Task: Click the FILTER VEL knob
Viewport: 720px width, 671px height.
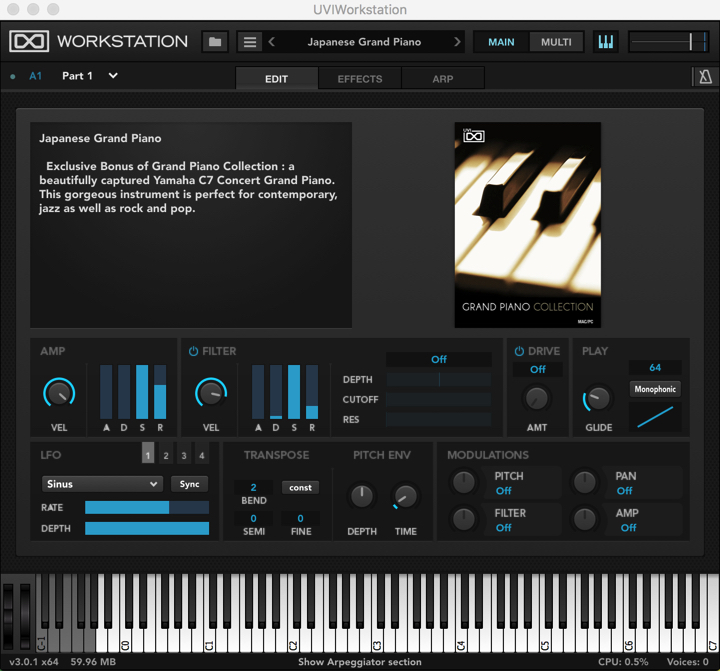Action: [x=211, y=393]
